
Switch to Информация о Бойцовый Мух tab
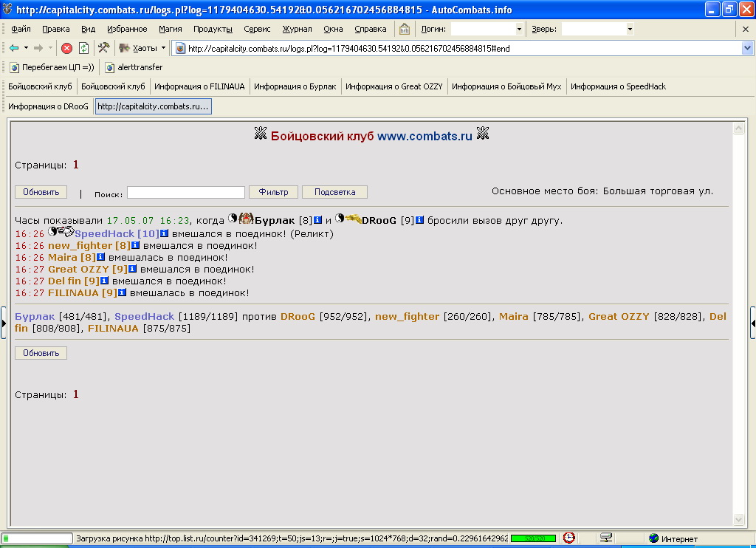(506, 86)
